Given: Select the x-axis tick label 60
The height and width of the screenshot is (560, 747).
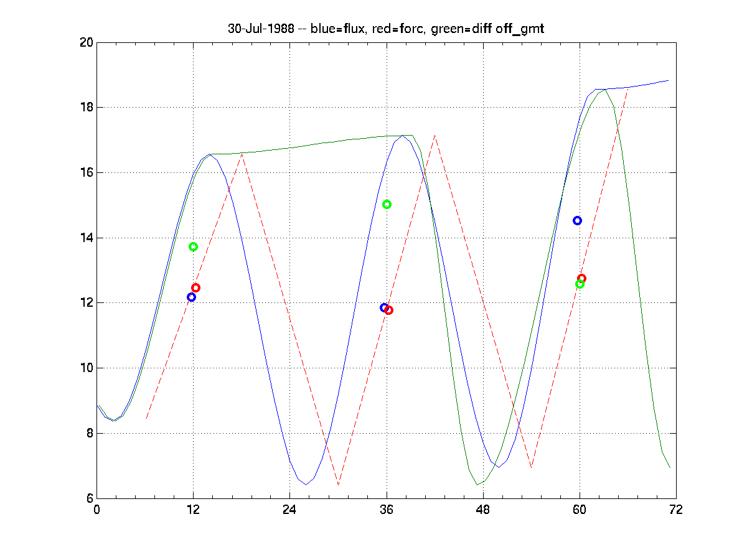Looking at the screenshot, I should 580,510.
